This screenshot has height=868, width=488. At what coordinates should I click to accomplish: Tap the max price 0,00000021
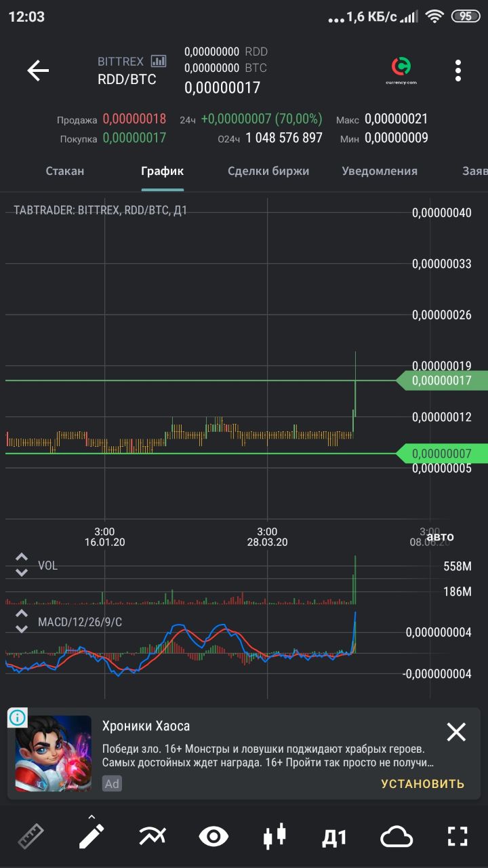tap(396, 119)
